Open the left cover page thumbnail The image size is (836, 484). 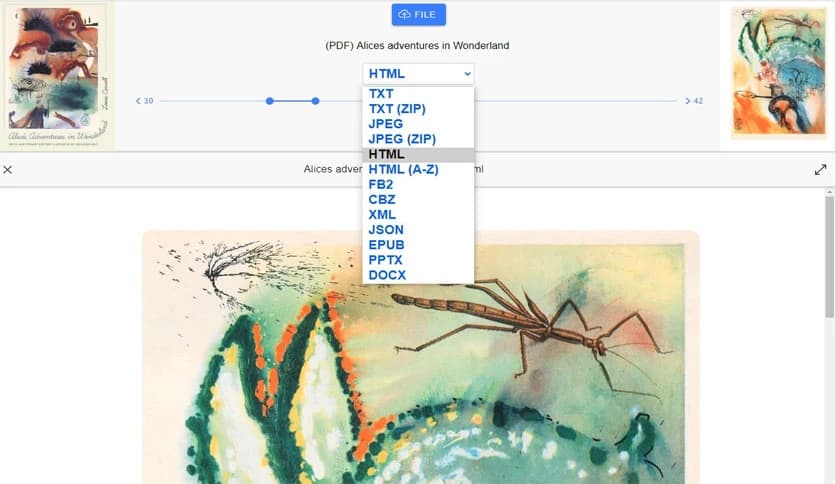(x=58, y=76)
